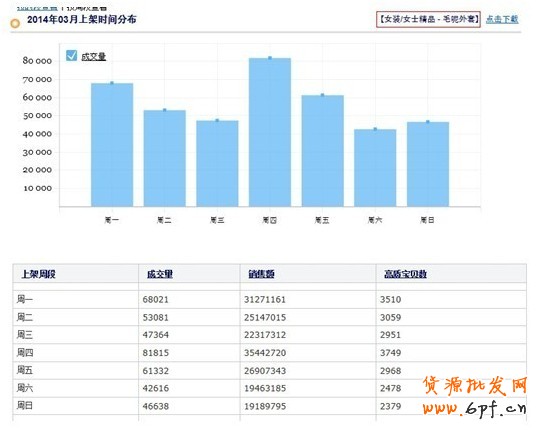
Task: Sort table by 高质宝贝数 column header
Action: [405, 274]
